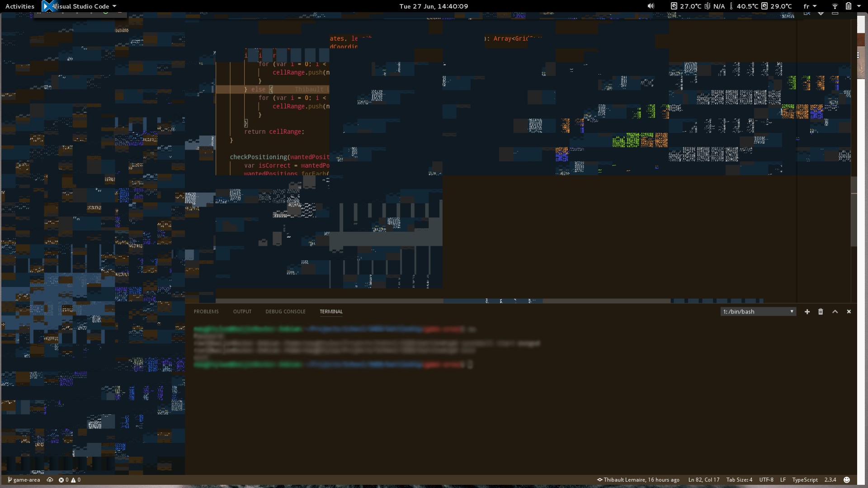The height and width of the screenshot is (488, 868).
Task: Add a new terminal with the plus icon
Action: pos(807,311)
